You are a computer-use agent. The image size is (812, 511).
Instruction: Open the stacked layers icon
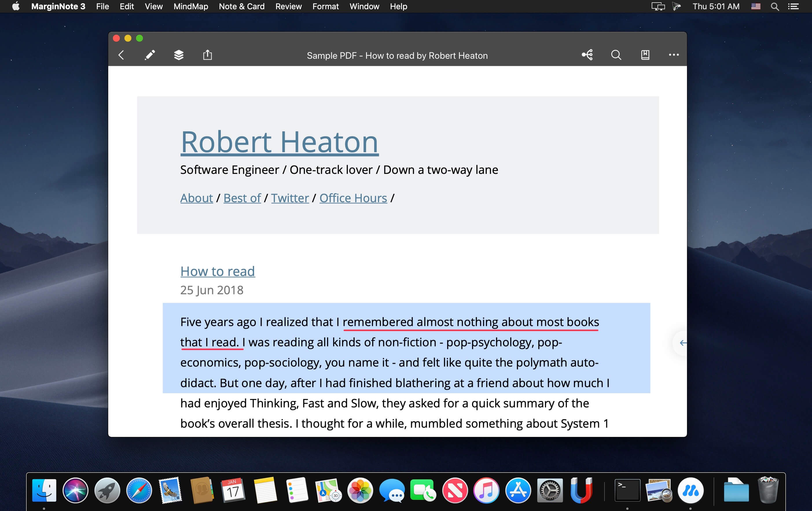[x=179, y=55]
